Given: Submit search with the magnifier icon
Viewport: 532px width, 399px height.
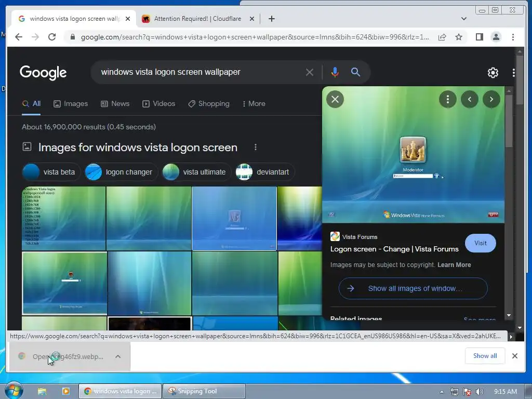Looking at the screenshot, I should [355, 72].
